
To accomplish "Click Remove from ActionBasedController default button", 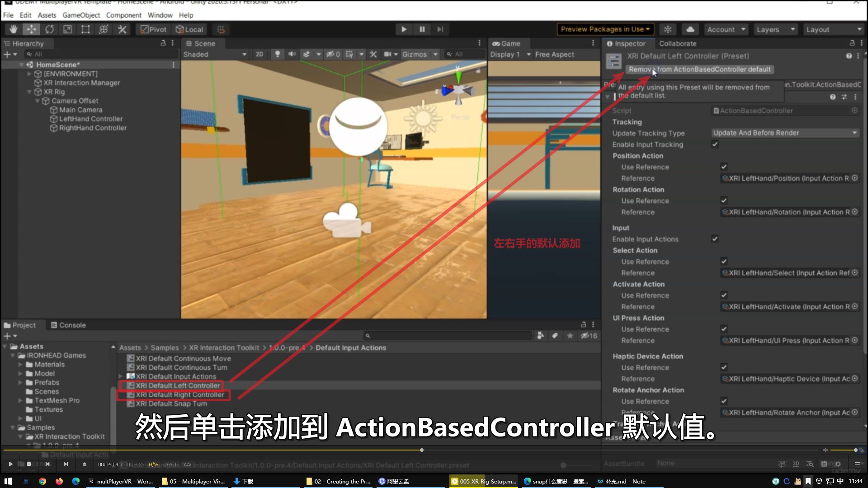I will pyautogui.click(x=699, y=69).
